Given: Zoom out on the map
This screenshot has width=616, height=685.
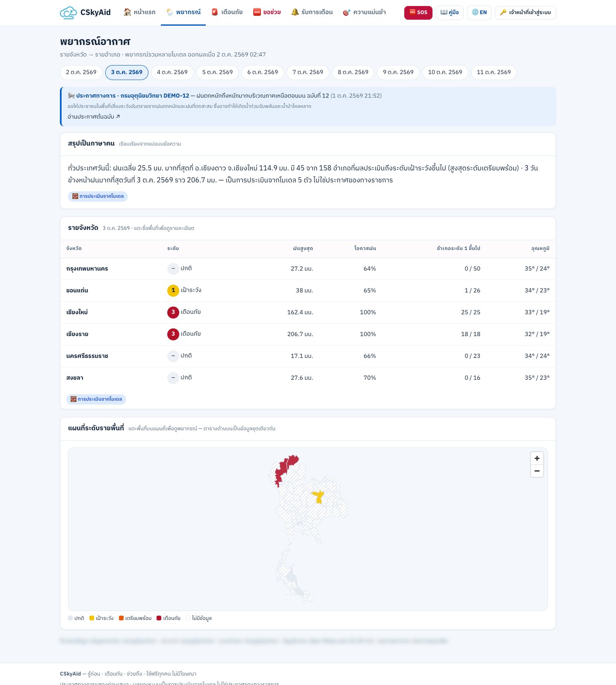Looking at the screenshot, I should click(537, 471).
